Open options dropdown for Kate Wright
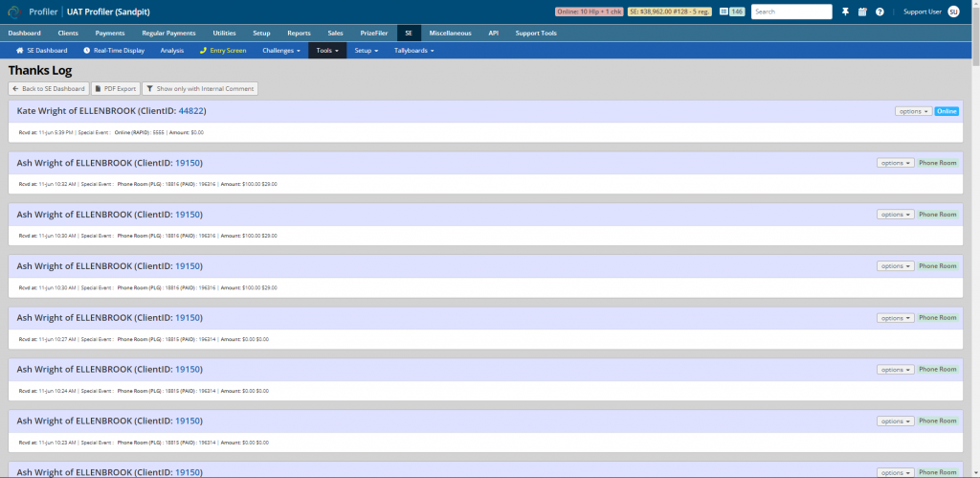The width and height of the screenshot is (980, 478). pos(913,111)
